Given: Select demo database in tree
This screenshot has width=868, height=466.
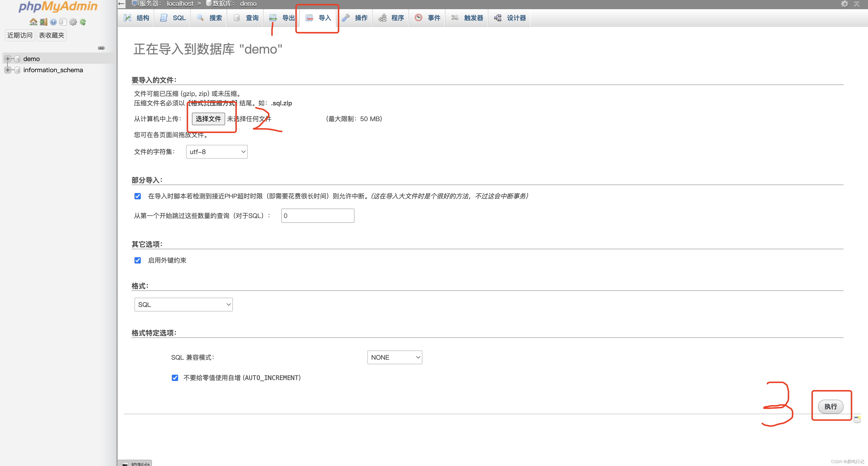Looking at the screenshot, I should (31, 59).
